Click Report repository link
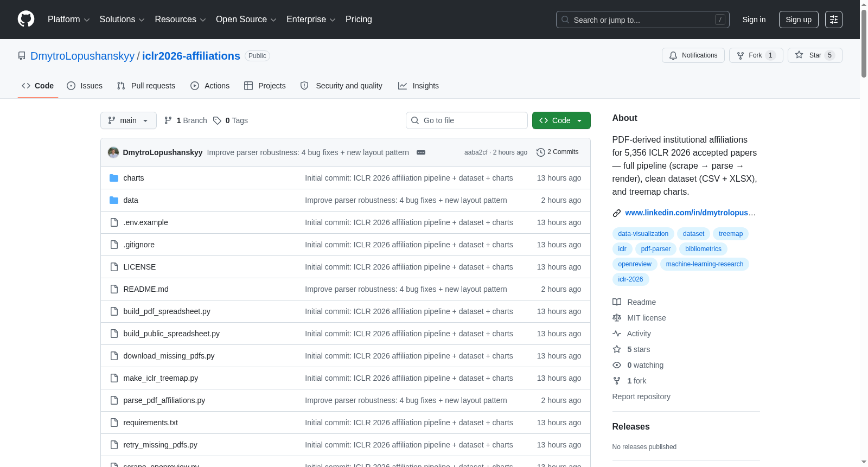The width and height of the screenshot is (868, 467). [x=641, y=396]
